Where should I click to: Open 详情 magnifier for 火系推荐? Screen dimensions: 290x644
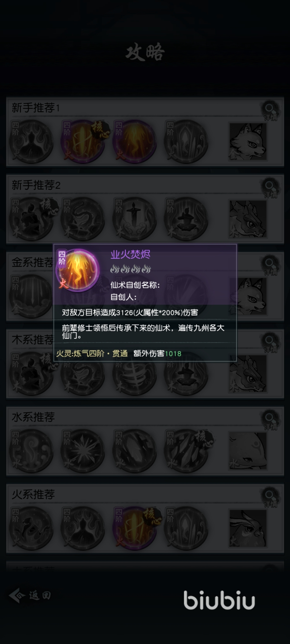coord(270,497)
